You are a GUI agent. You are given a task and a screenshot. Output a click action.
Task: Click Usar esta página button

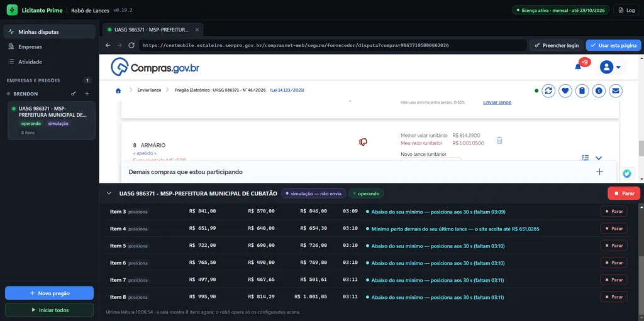pos(613,45)
